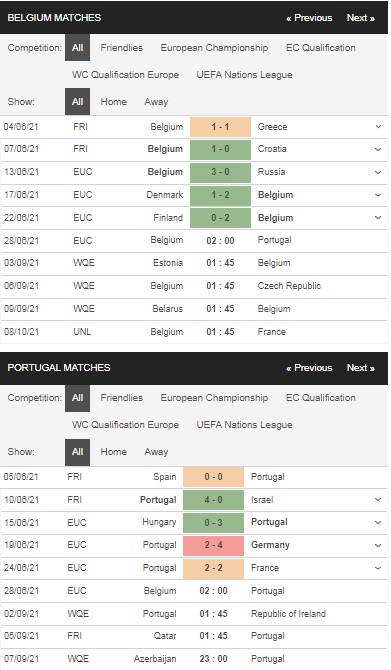The image size is (391, 670).
Task: Open the Czech Republic team link
Action: [x=289, y=286]
